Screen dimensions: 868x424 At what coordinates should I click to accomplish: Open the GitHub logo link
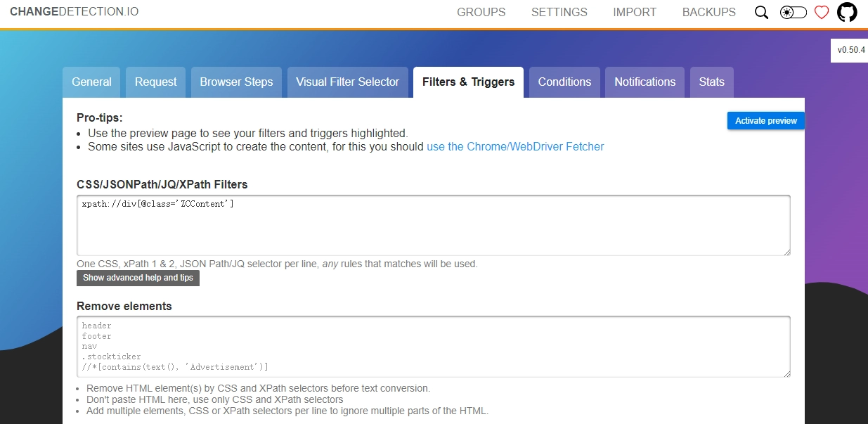[x=847, y=13]
